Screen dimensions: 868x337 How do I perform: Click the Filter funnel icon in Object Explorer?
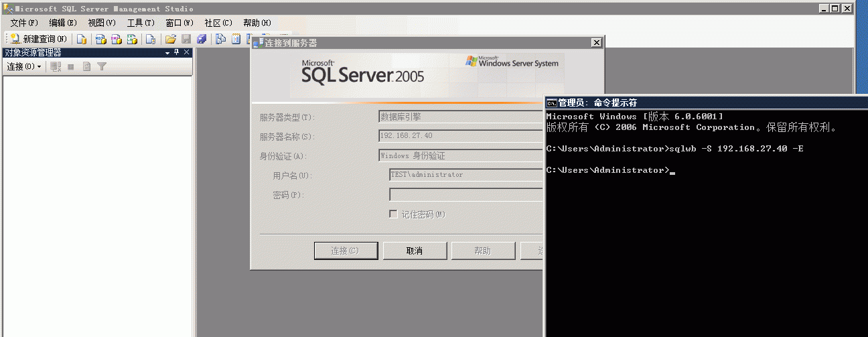point(102,66)
